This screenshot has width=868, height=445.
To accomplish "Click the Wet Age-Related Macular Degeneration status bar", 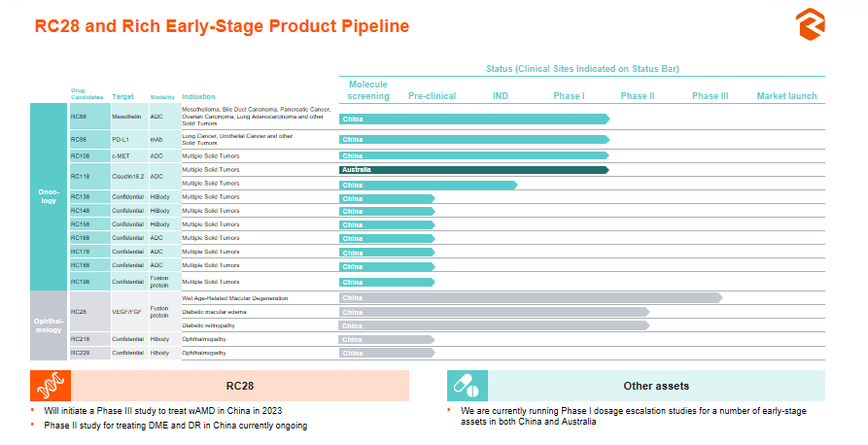I will coord(531,297).
